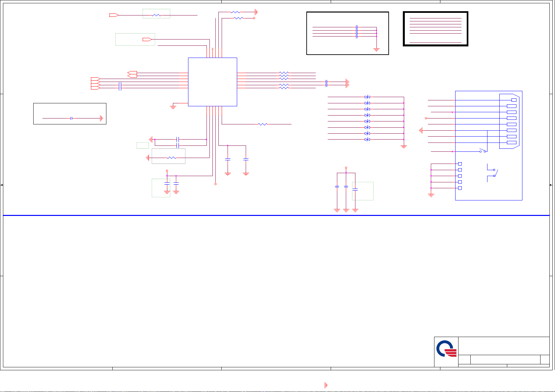Viewport: 555px width, 392px height.
Task: Select the capacitor inside the lower-right dashed green box
Action: (355, 190)
